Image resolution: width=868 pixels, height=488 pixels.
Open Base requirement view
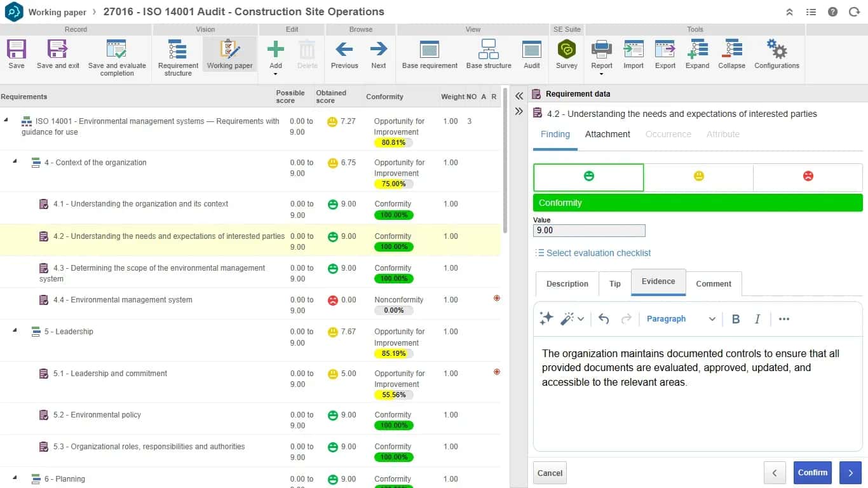430,50
